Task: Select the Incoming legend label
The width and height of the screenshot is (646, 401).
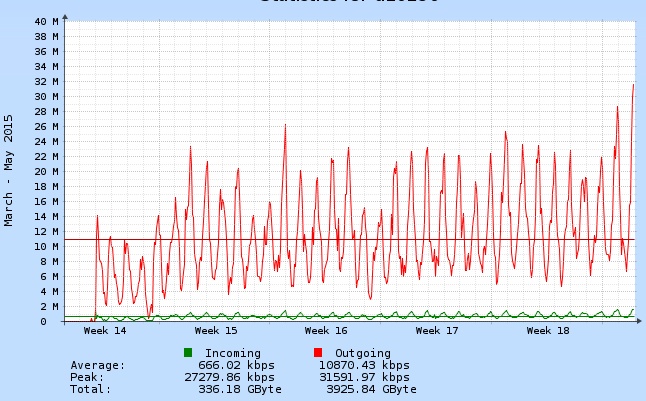Action: coord(232,353)
